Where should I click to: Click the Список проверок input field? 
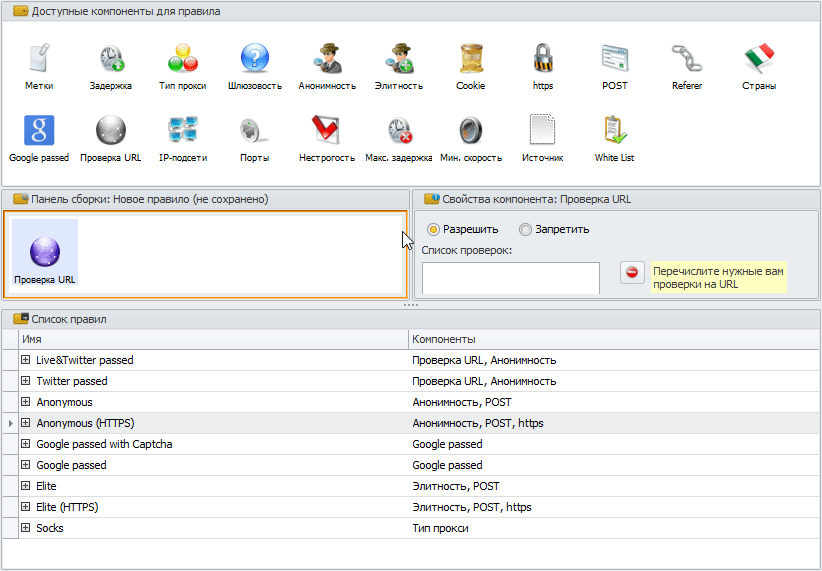click(510, 277)
